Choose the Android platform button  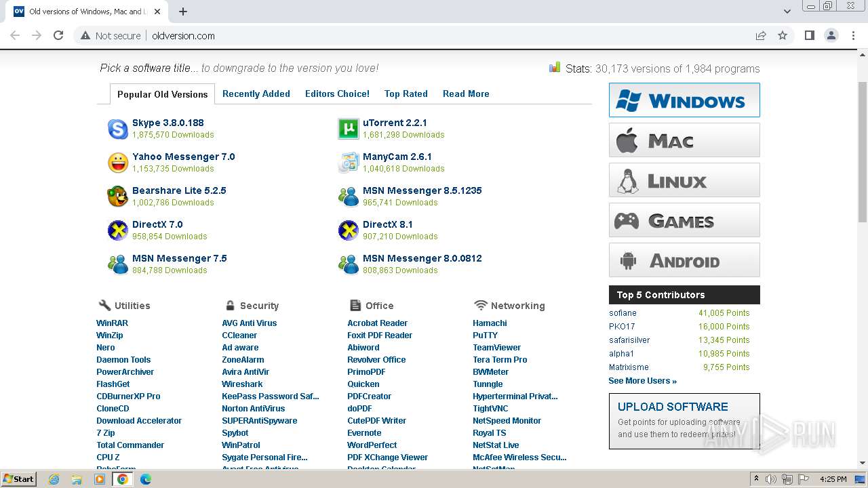[684, 260]
